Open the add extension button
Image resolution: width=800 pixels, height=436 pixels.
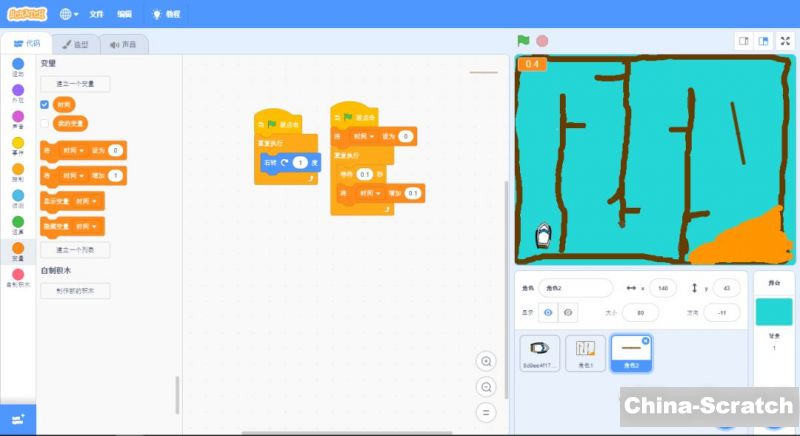pos(17,418)
